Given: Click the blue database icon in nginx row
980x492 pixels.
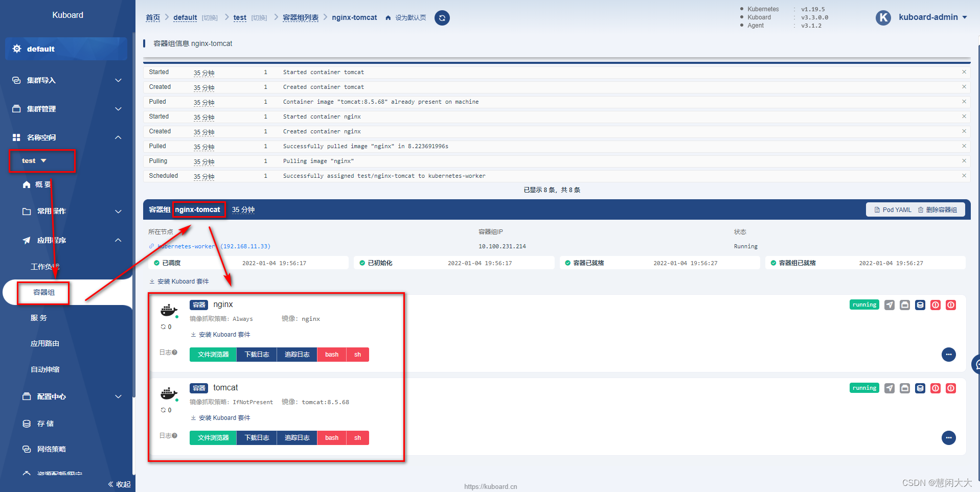Looking at the screenshot, I should (920, 305).
